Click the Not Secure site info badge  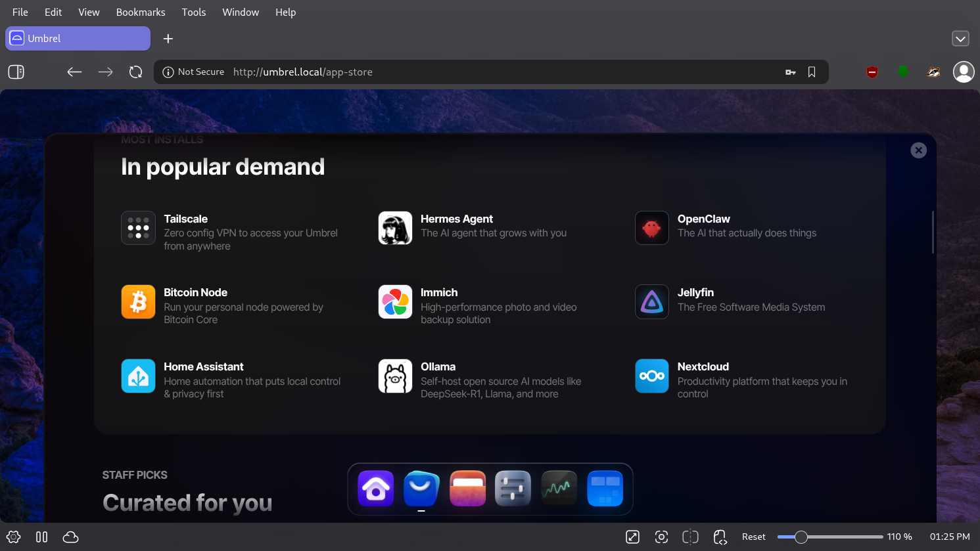coord(193,72)
